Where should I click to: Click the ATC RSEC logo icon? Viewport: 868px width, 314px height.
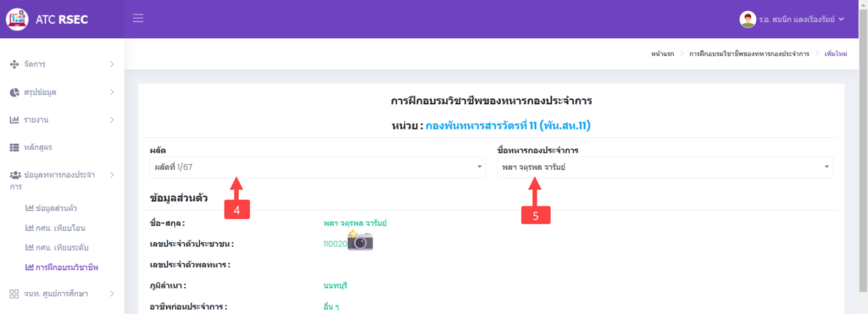17,19
